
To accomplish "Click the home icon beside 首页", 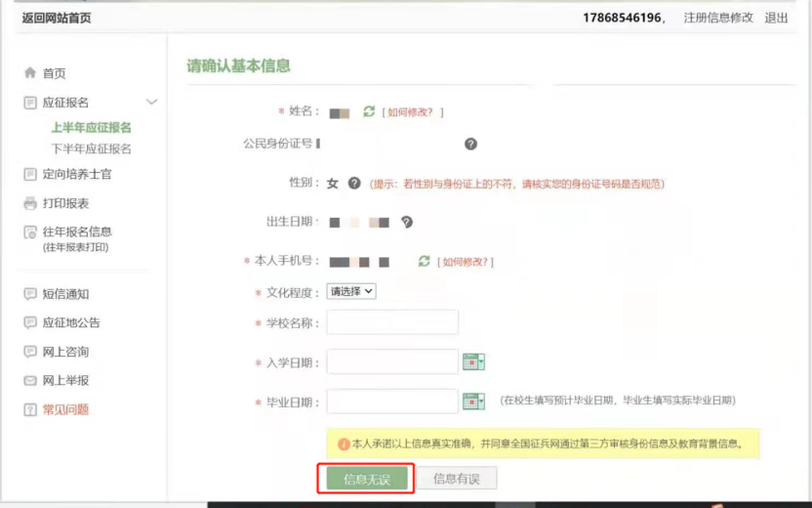I will [x=30, y=73].
